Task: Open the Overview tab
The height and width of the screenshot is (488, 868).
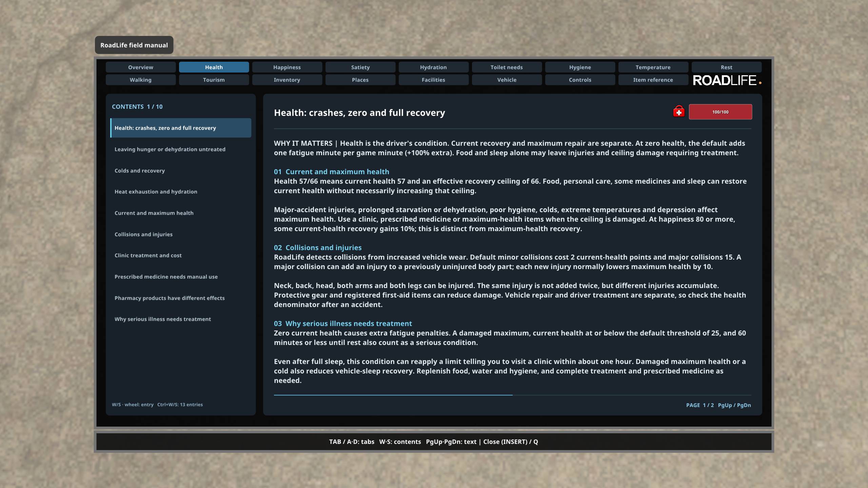Action: click(x=141, y=67)
